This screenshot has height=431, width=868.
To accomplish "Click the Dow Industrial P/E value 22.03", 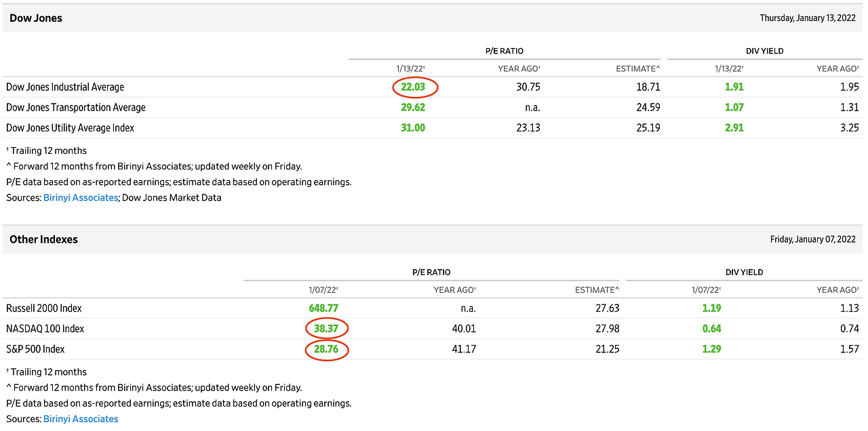I will click(413, 87).
